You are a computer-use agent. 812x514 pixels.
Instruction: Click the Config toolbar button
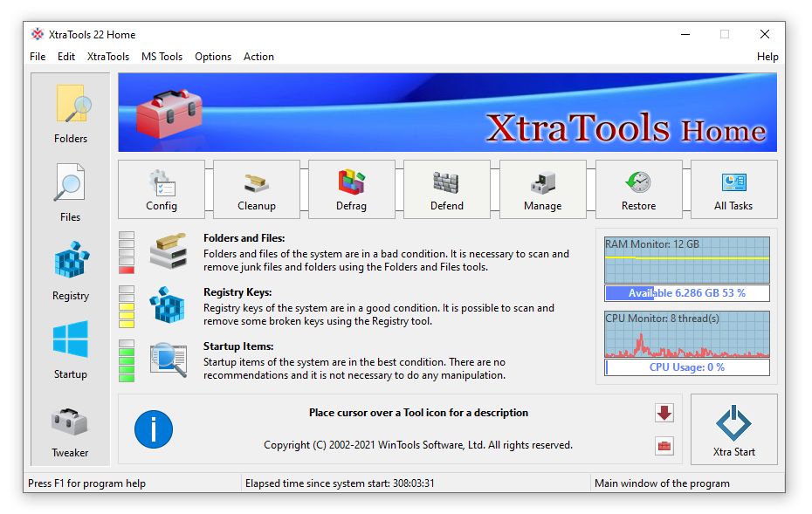click(162, 190)
